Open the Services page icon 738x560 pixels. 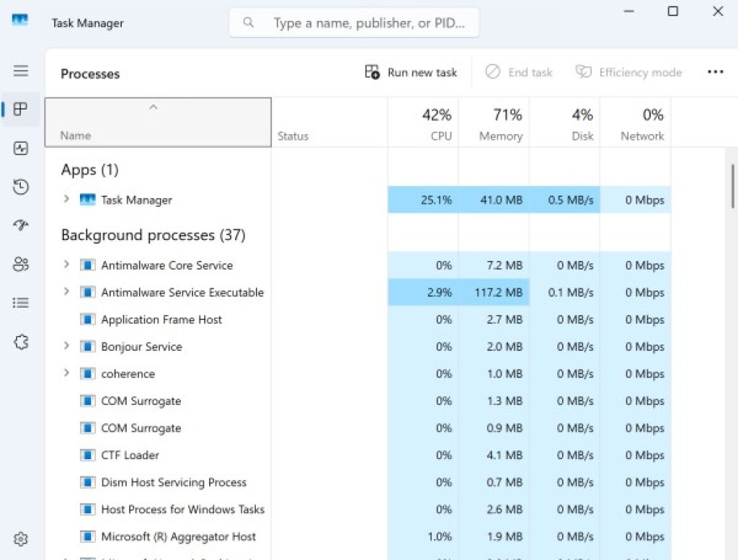pos(21,342)
